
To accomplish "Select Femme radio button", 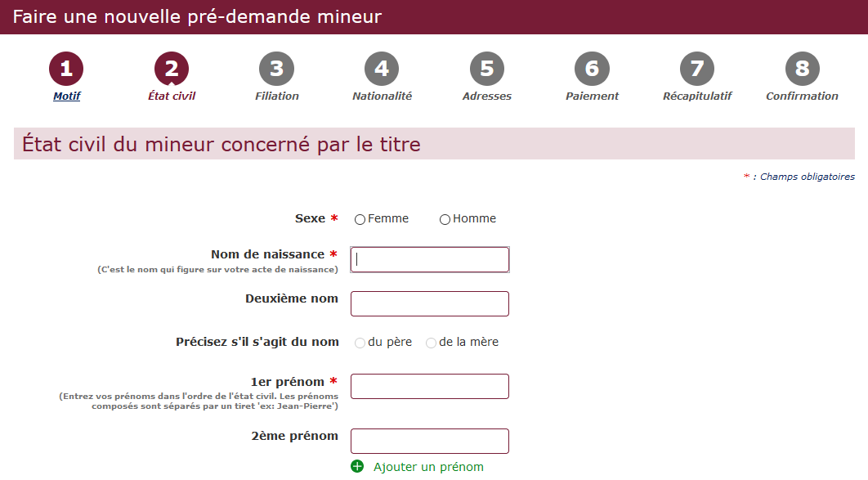I will click(x=360, y=220).
